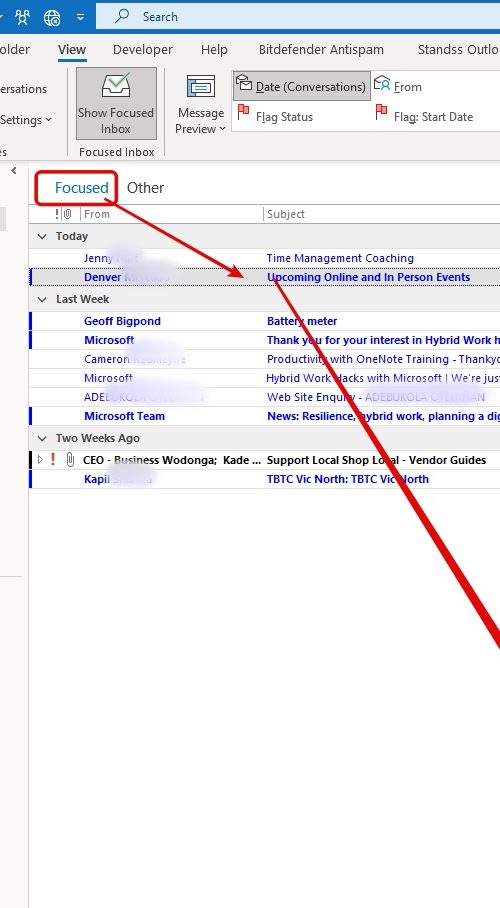Switch to the Focused tab
The width and height of the screenshot is (500, 908).
(x=82, y=188)
